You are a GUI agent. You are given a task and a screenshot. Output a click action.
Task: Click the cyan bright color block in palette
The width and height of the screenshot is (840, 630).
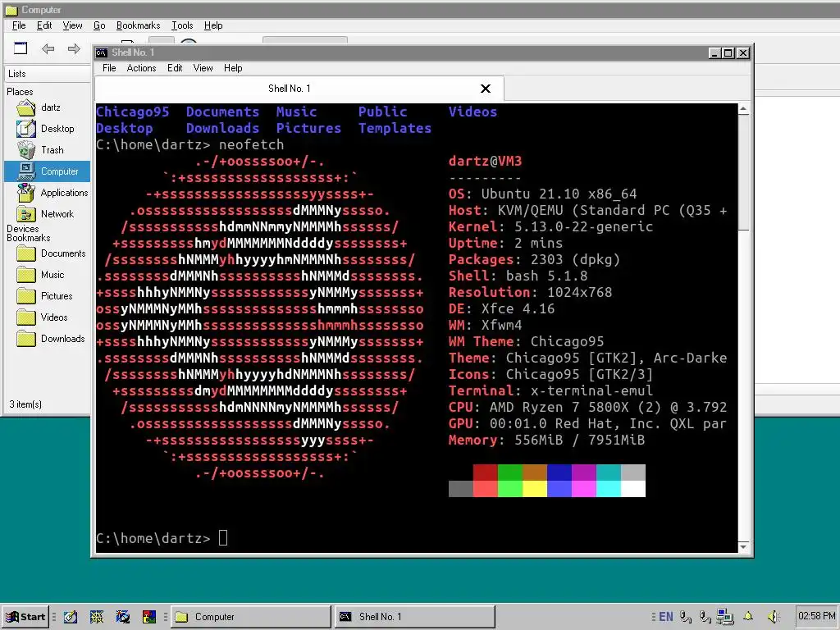pyautogui.click(x=609, y=489)
